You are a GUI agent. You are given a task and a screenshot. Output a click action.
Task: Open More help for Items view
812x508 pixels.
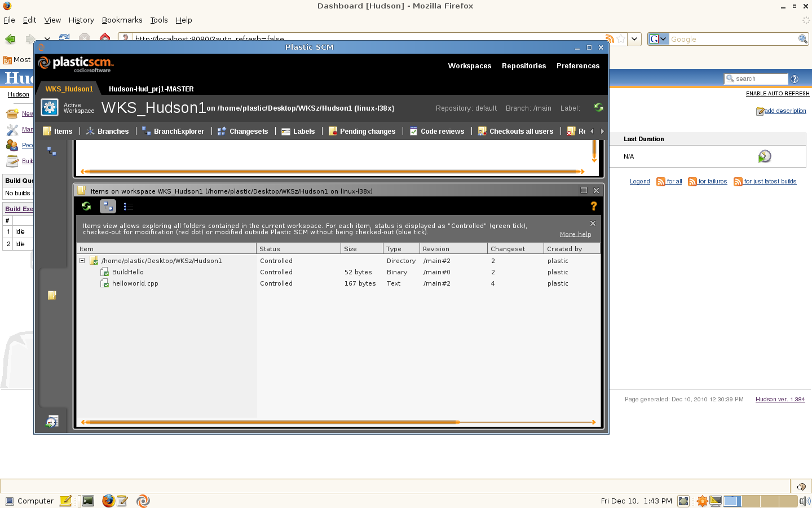click(x=575, y=234)
